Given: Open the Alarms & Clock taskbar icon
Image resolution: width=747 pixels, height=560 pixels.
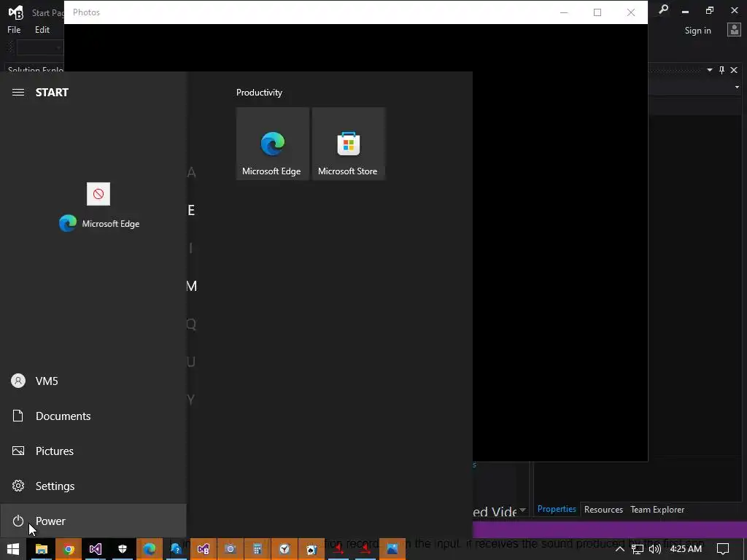Looking at the screenshot, I should point(285,549).
